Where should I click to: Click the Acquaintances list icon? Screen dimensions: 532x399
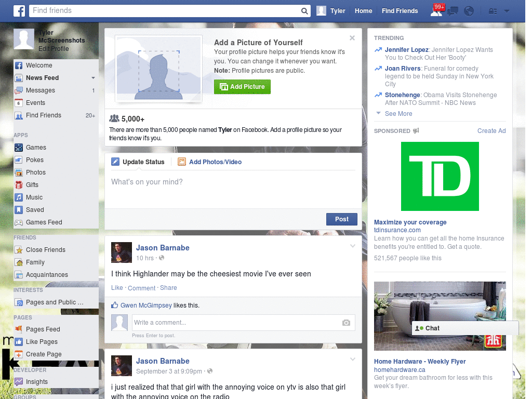(x=19, y=275)
